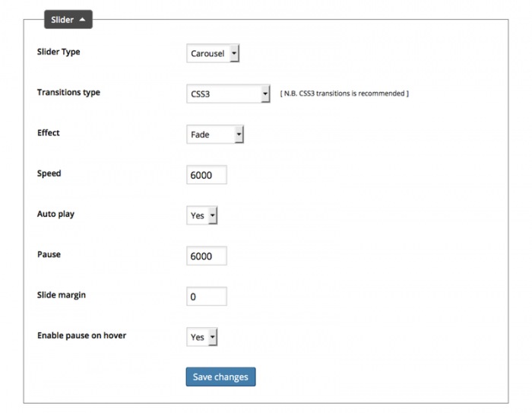Select the Slide margin input box
This screenshot has width=532, height=413.
[x=206, y=297]
